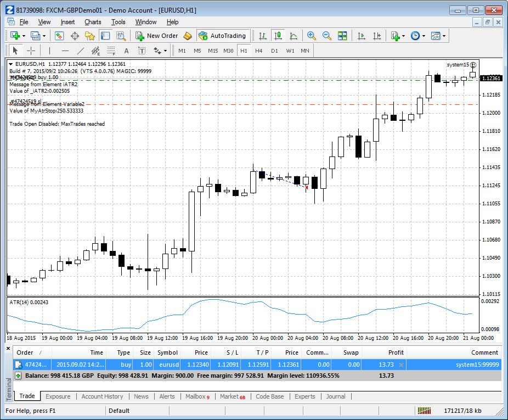Viewport: 508px width, 420px height.
Task: Expand the Arrows tool dropdown arrow
Action: point(165,51)
